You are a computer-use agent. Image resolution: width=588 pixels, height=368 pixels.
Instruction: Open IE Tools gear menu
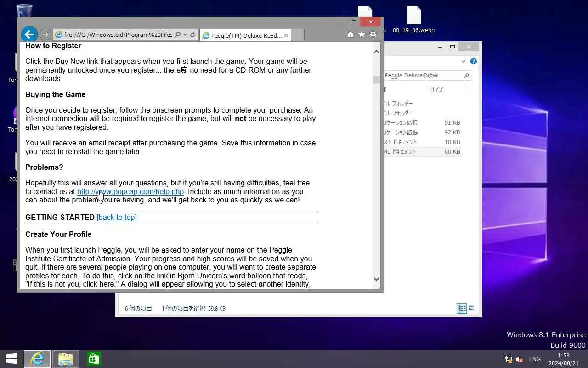(x=373, y=34)
